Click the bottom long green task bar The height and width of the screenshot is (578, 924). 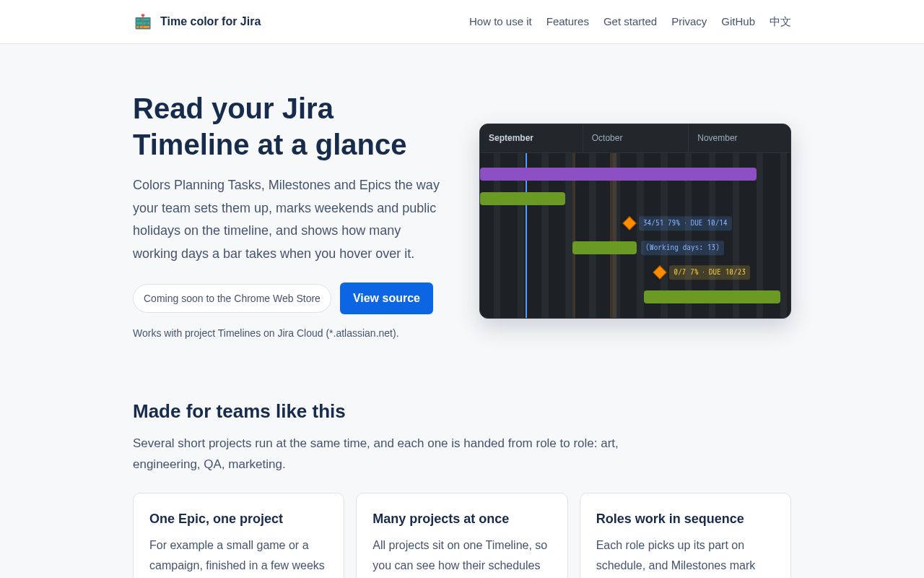712,297
